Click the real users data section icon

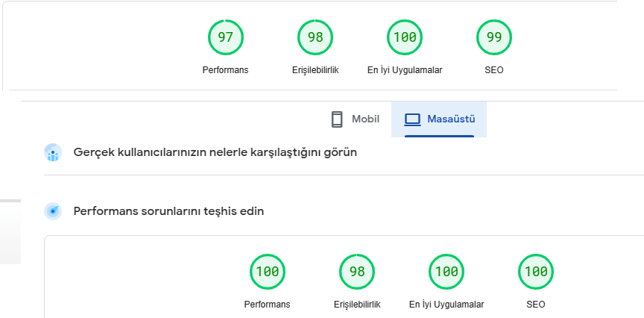pyautogui.click(x=53, y=152)
